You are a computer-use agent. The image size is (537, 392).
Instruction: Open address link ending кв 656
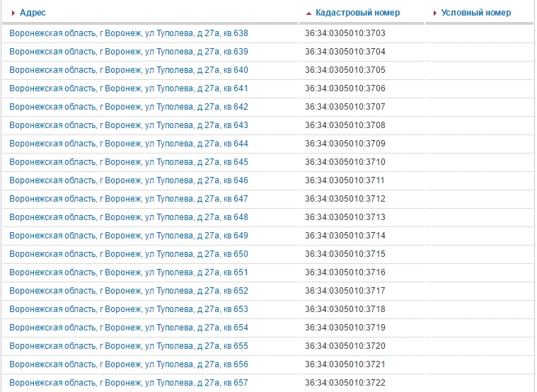coord(129,364)
